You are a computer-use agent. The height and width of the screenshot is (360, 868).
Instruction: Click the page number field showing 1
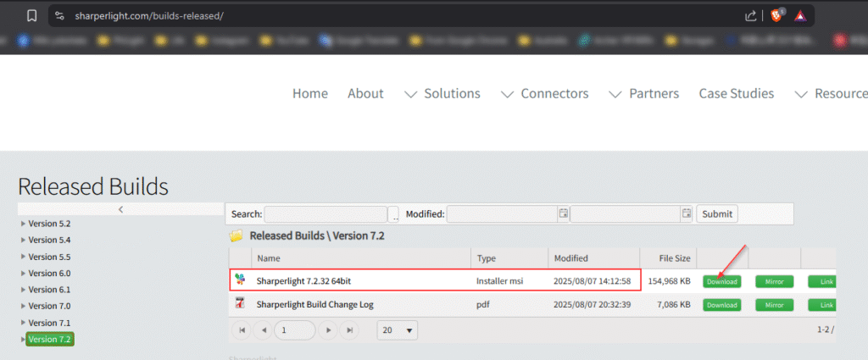click(x=294, y=330)
